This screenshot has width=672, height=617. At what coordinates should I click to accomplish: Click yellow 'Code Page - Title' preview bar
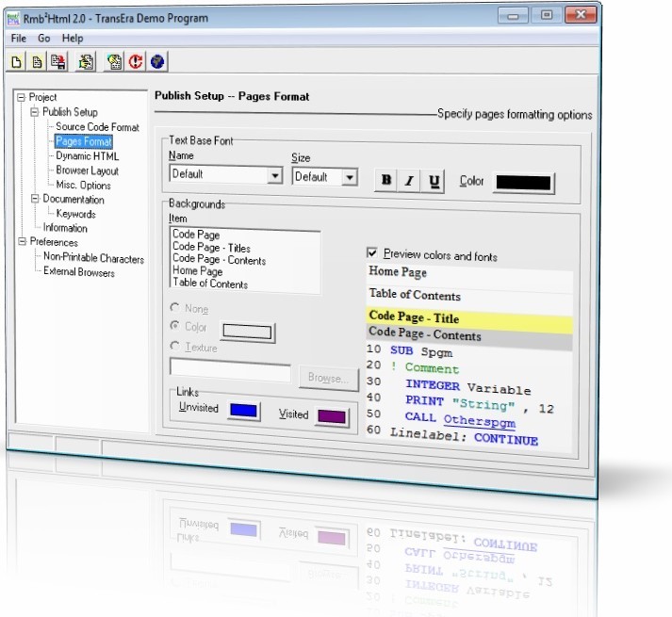[469, 318]
